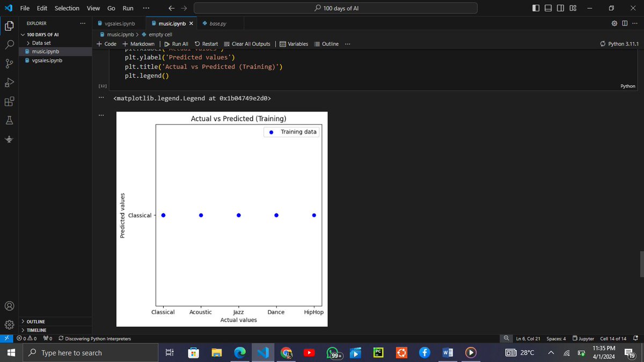
Task: Open the Testing flask view
Action: pyautogui.click(x=9, y=121)
